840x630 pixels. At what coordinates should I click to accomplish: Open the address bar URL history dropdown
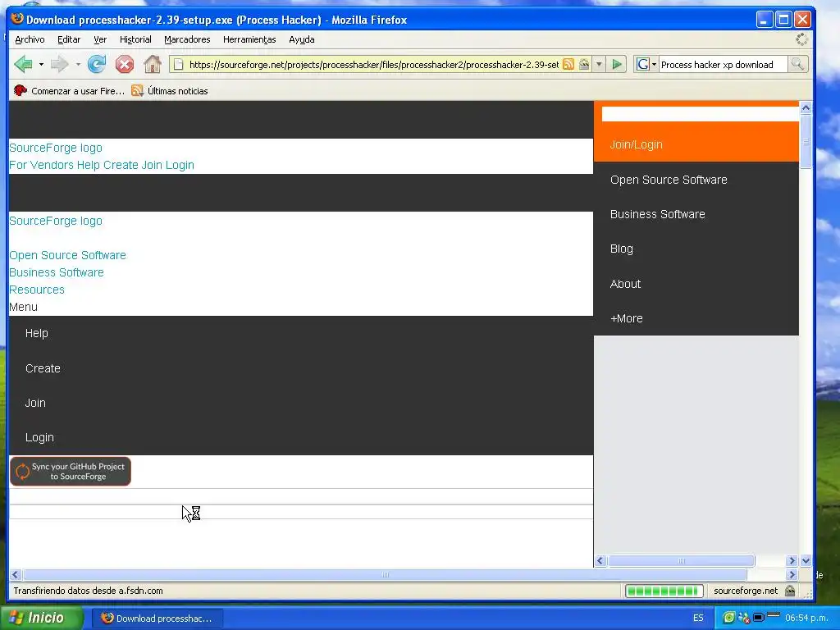point(599,65)
